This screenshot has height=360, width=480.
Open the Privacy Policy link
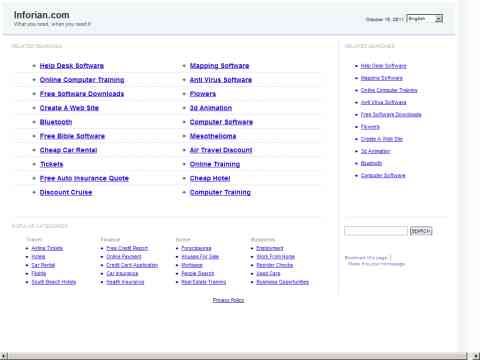point(228,300)
